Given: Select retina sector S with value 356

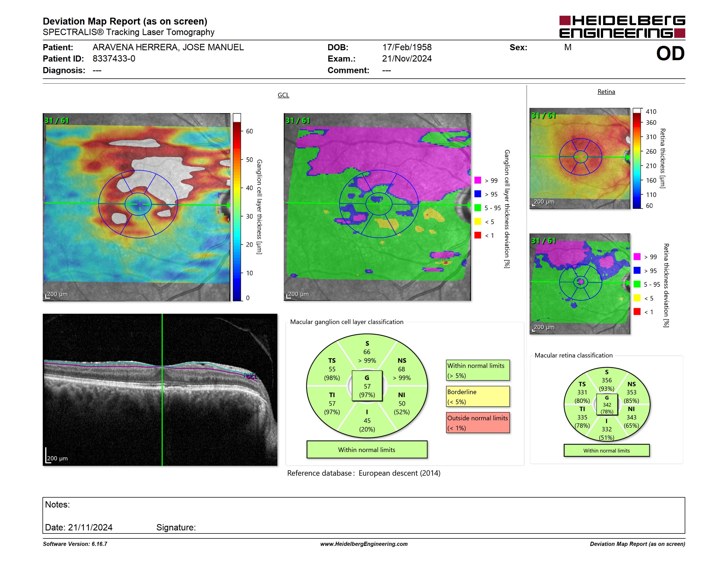Looking at the screenshot, I should [606, 380].
